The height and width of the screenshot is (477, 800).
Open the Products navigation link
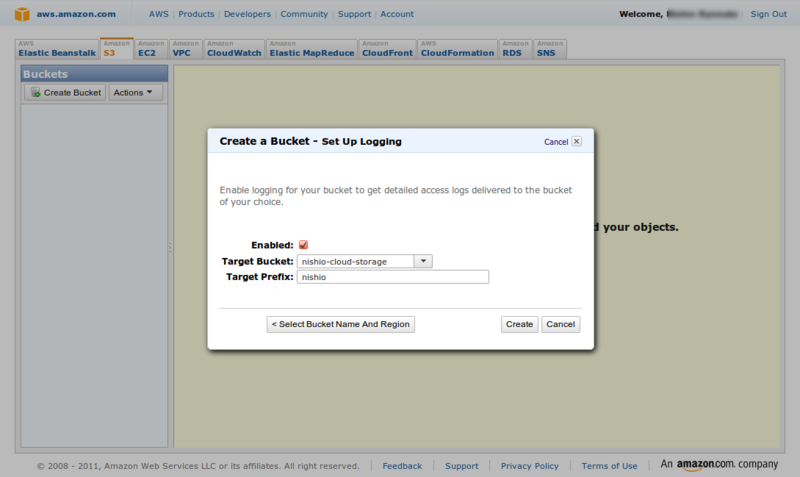[x=196, y=14]
